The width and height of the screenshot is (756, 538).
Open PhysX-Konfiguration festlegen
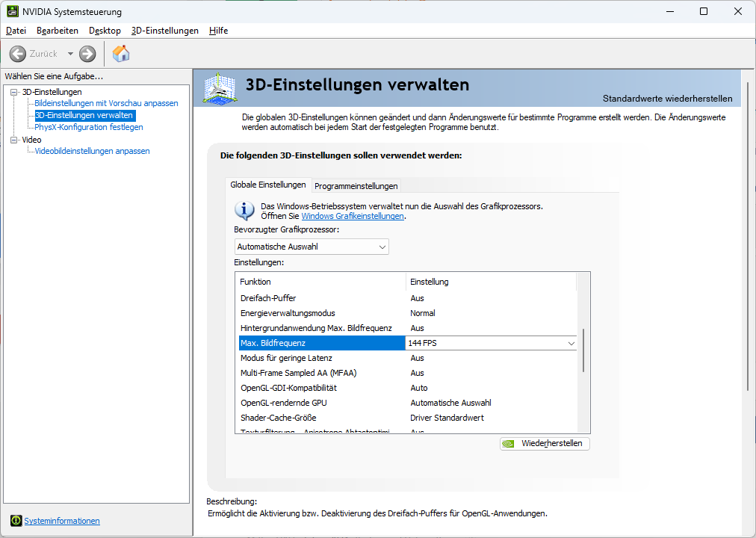(89, 127)
